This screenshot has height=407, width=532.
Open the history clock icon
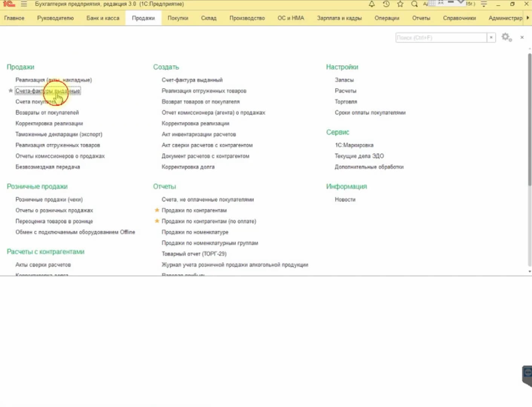coord(386,4)
